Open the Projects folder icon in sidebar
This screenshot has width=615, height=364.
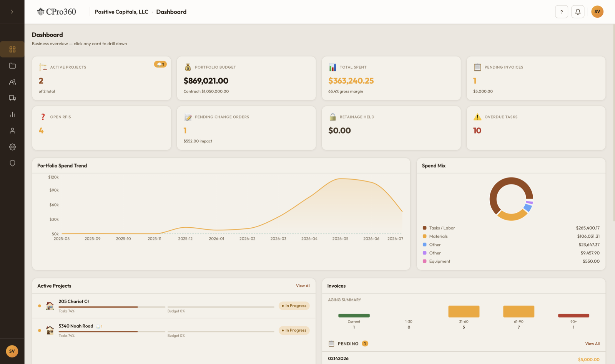click(12, 66)
